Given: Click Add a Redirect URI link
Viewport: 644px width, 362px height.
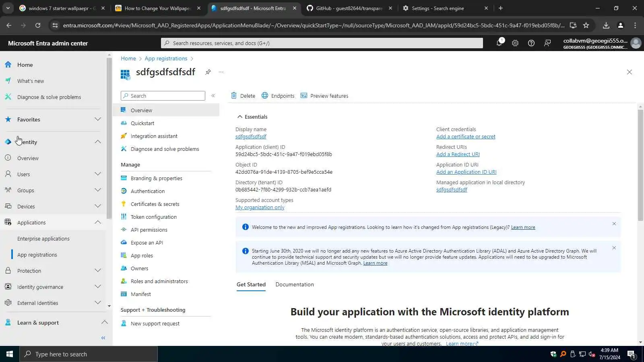Looking at the screenshot, I should click(x=458, y=154).
